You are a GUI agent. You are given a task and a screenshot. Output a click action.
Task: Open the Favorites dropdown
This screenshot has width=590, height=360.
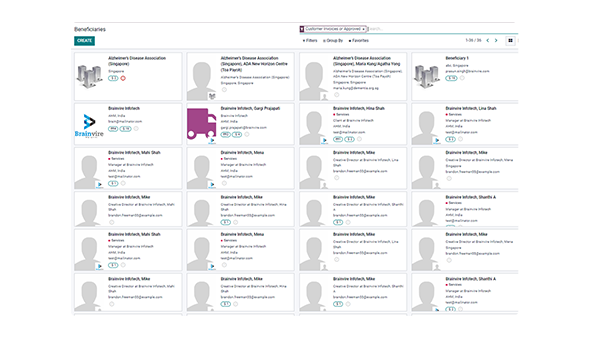coord(359,41)
